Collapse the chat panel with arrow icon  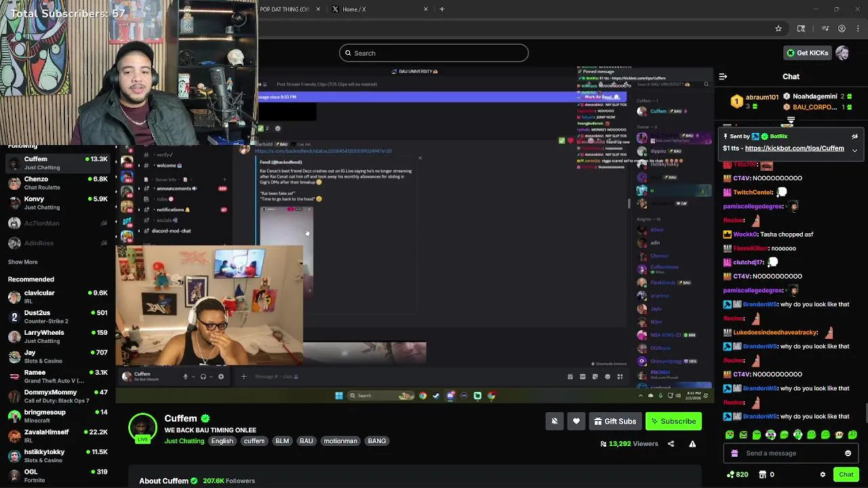723,77
